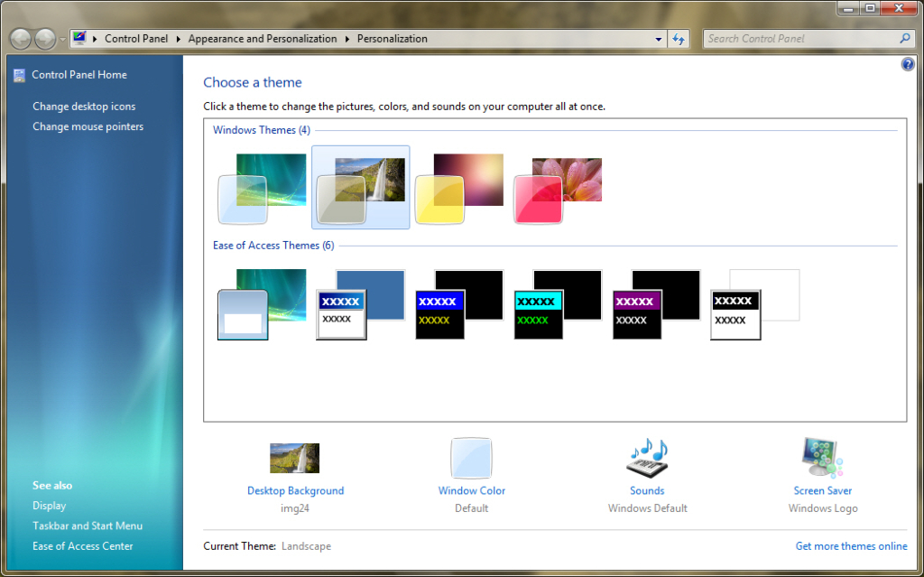
Task: Click Control Panel breadcrumb
Action: click(136, 39)
